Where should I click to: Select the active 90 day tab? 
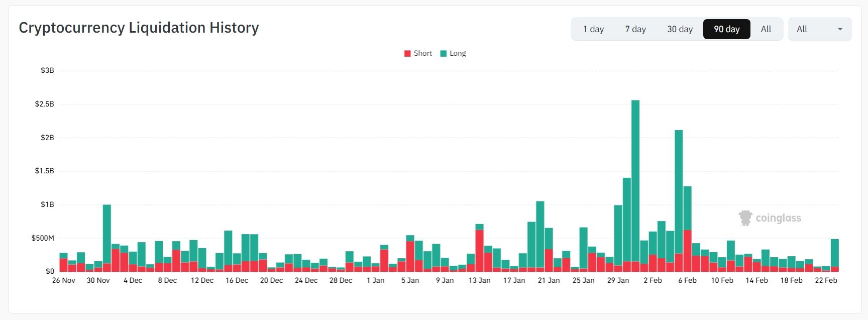(726, 29)
